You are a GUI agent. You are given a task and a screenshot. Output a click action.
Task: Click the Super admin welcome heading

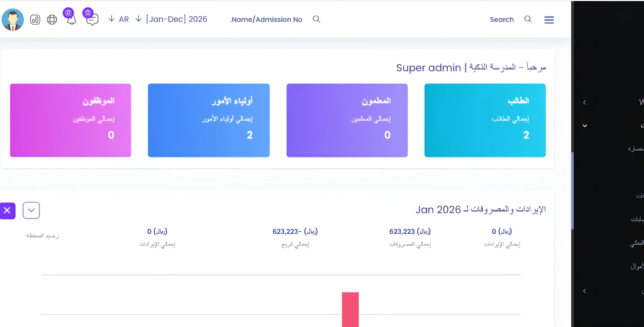[x=471, y=67]
